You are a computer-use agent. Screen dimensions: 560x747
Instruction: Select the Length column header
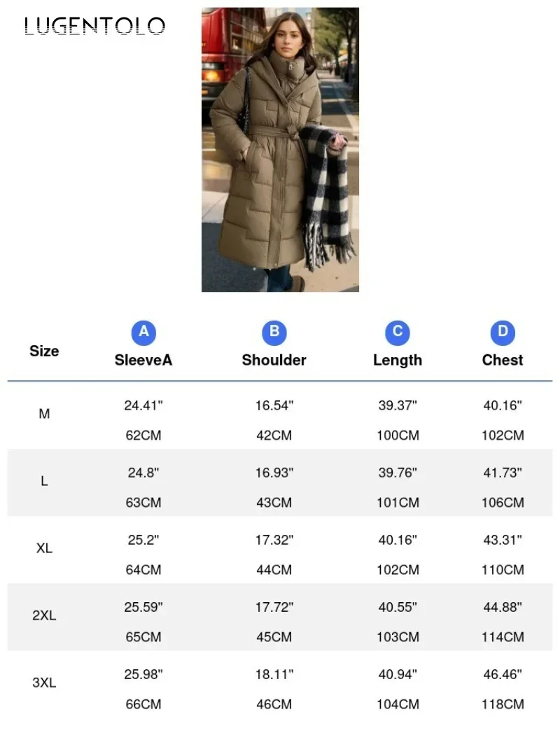(x=398, y=360)
